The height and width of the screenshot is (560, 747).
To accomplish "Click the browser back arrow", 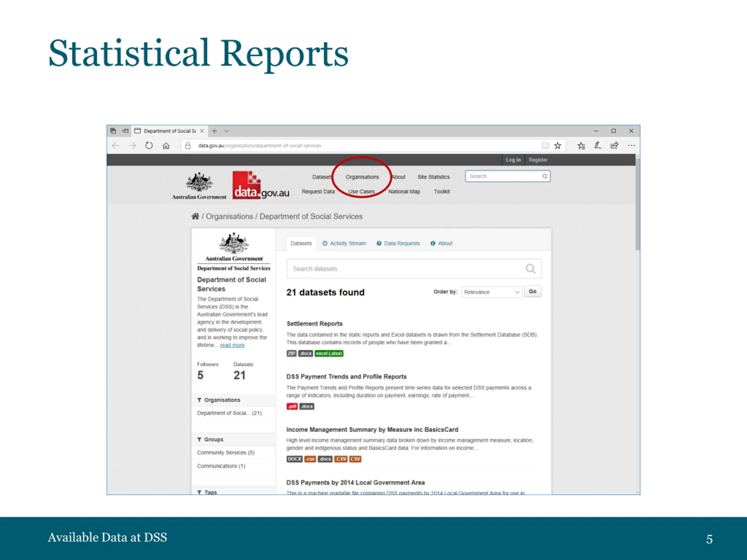I will coord(116,146).
